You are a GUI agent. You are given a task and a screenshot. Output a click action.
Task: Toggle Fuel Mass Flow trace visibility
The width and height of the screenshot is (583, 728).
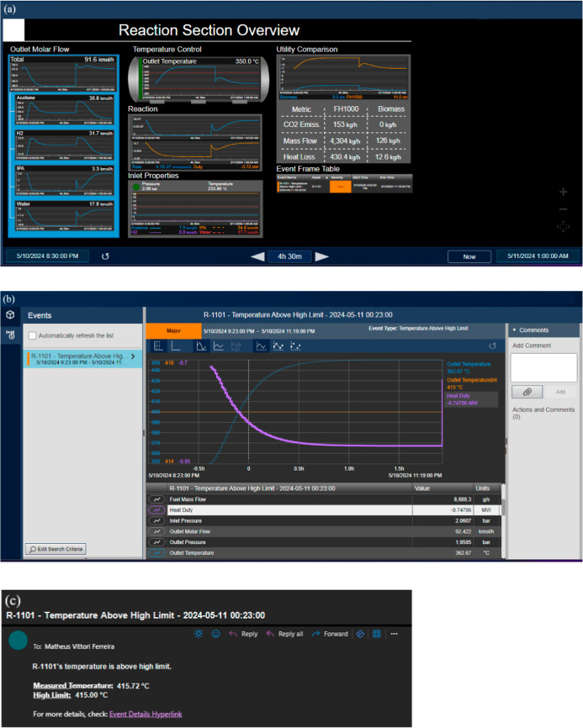click(x=157, y=499)
